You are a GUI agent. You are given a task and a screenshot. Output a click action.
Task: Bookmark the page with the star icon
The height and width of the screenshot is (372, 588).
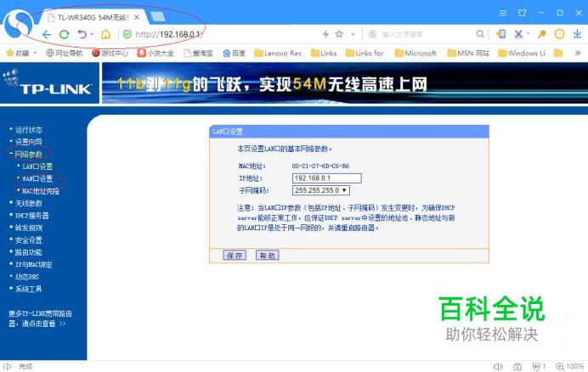[339, 34]
